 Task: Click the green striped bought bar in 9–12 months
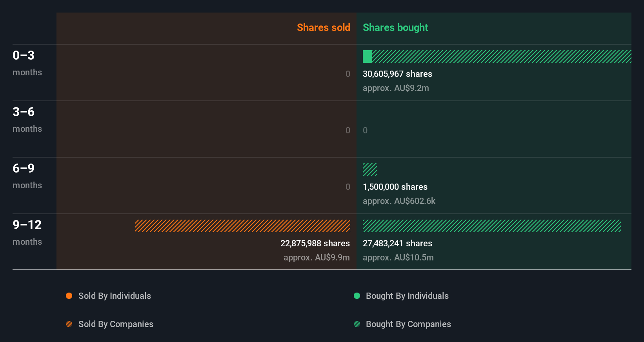pyautogui.click(x=492, y=226)
